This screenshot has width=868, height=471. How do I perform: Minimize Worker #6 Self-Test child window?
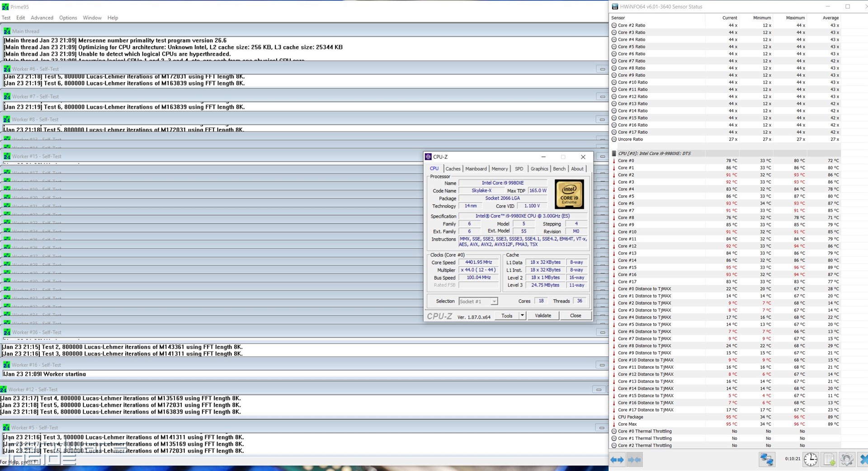(x=602, y=69)
